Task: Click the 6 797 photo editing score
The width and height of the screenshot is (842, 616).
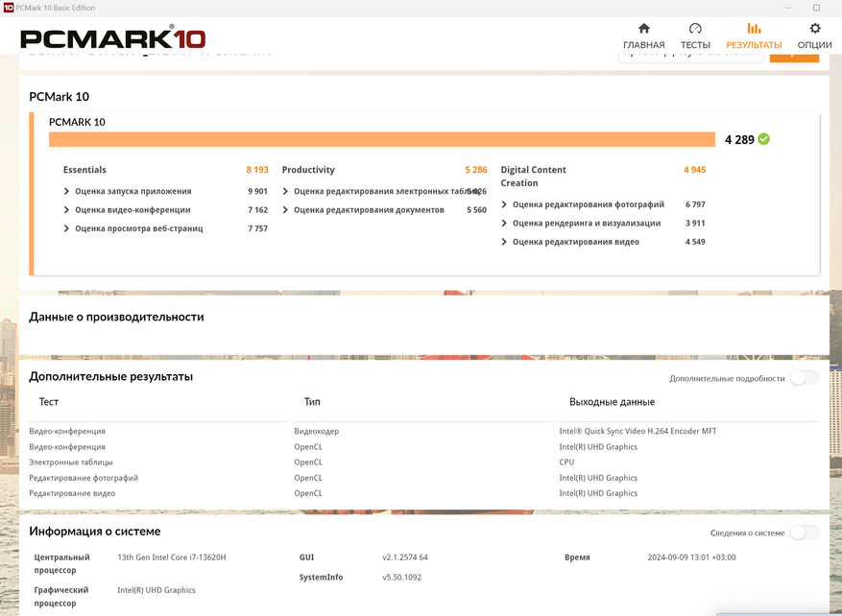Action: click(x=695, y=204)
